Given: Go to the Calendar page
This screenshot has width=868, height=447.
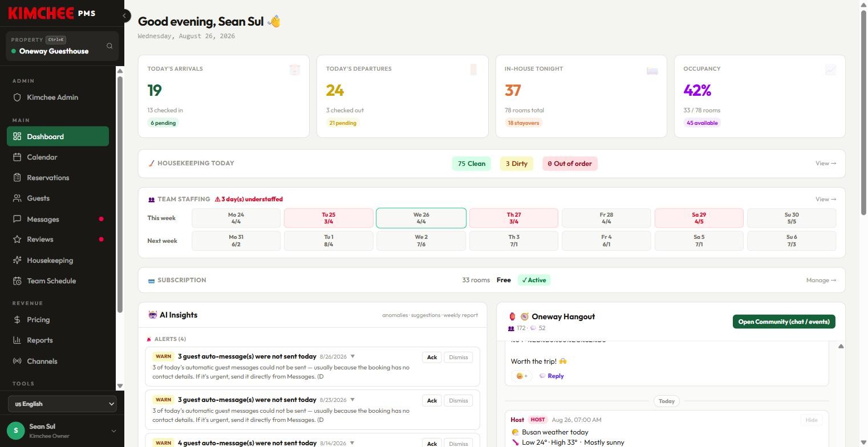Looking at the screenshot, I should coord(58,157).
